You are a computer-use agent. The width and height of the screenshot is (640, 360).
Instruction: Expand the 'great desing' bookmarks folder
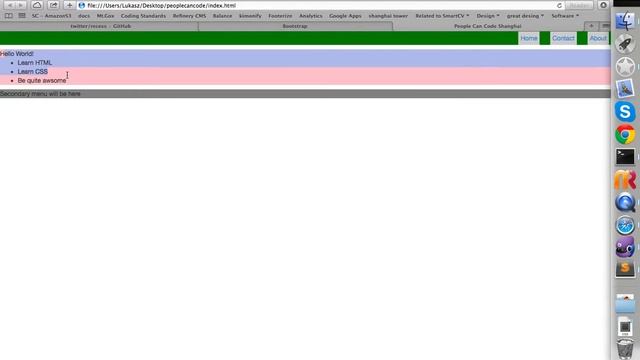(x=525, y=16)
